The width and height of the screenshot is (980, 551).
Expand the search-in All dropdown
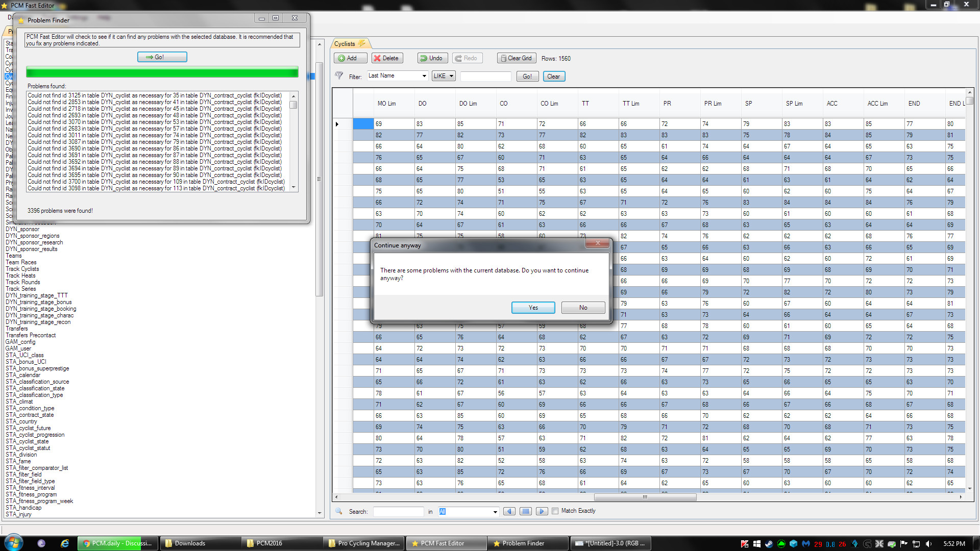(x=495, y=512)
